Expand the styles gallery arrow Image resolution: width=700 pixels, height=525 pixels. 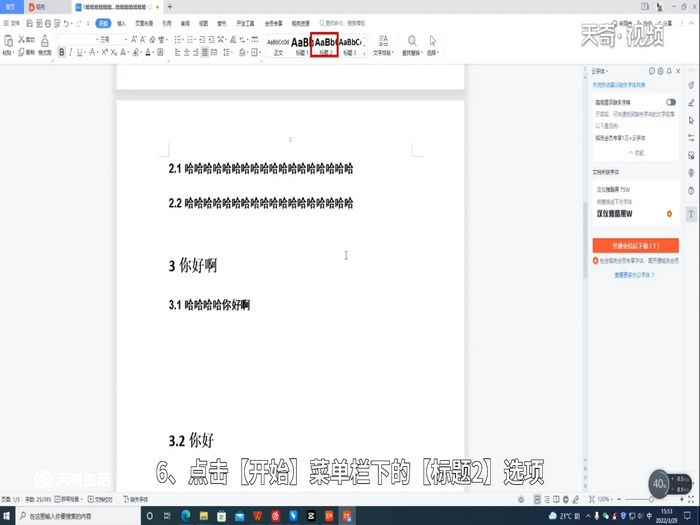(x=365, y=52)
